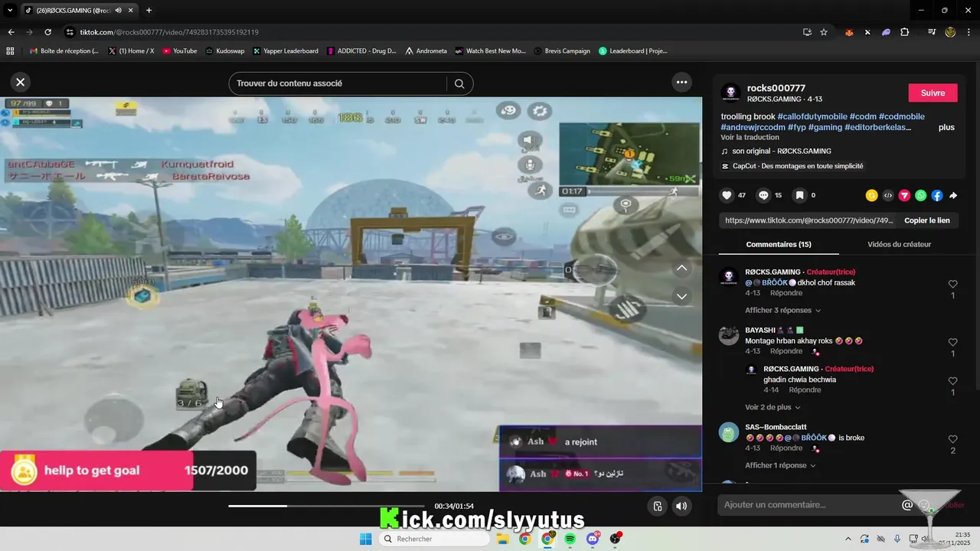Open the tab search dropdown
Image resolution: width=980 pixels, height=551 pixels.
click(10, 10)
